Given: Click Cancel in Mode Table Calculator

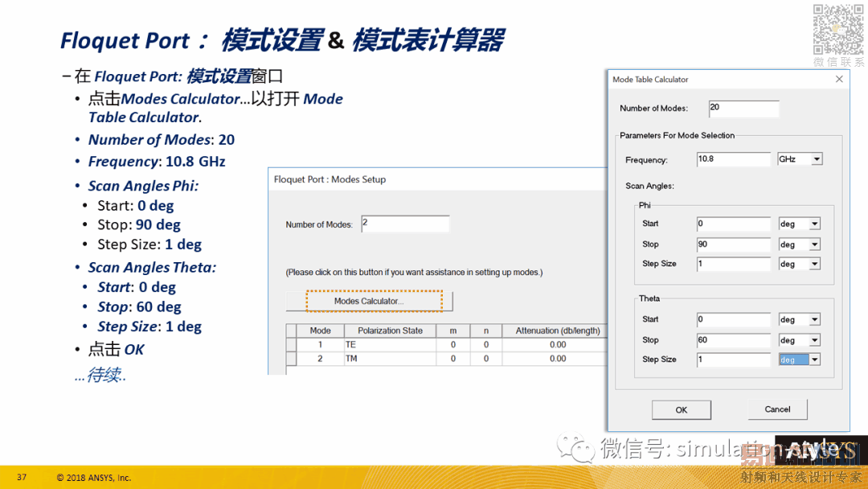Looking at the screenshot, I should (777, 409).
